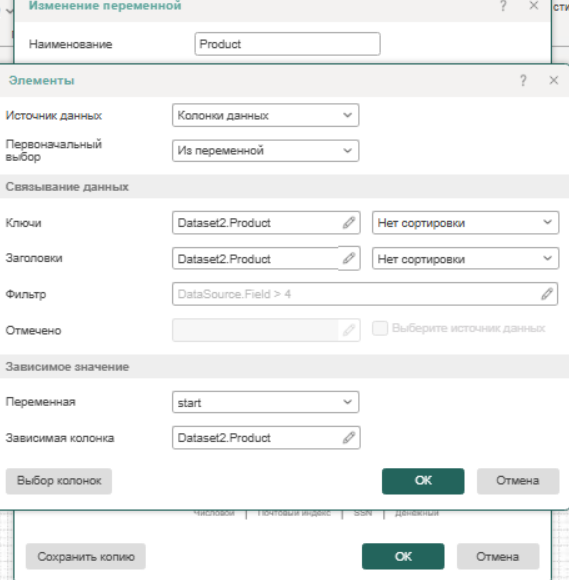Image resolution: width=569 pixels, height=580 pixels.
Task: Close the Элементы dialog
Action: pyautogui.click(x=553, y=80)
